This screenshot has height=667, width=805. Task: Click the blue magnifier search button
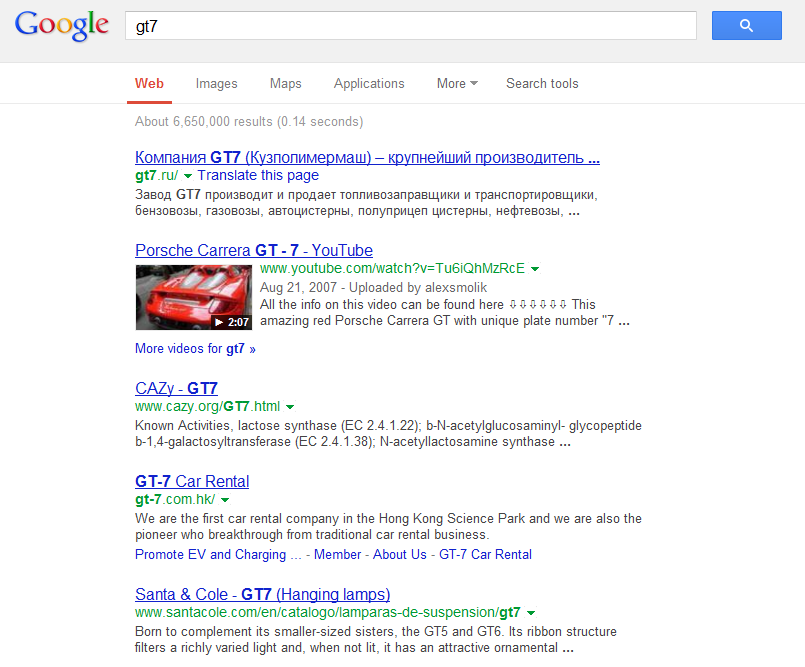click(x=746, y=25)
